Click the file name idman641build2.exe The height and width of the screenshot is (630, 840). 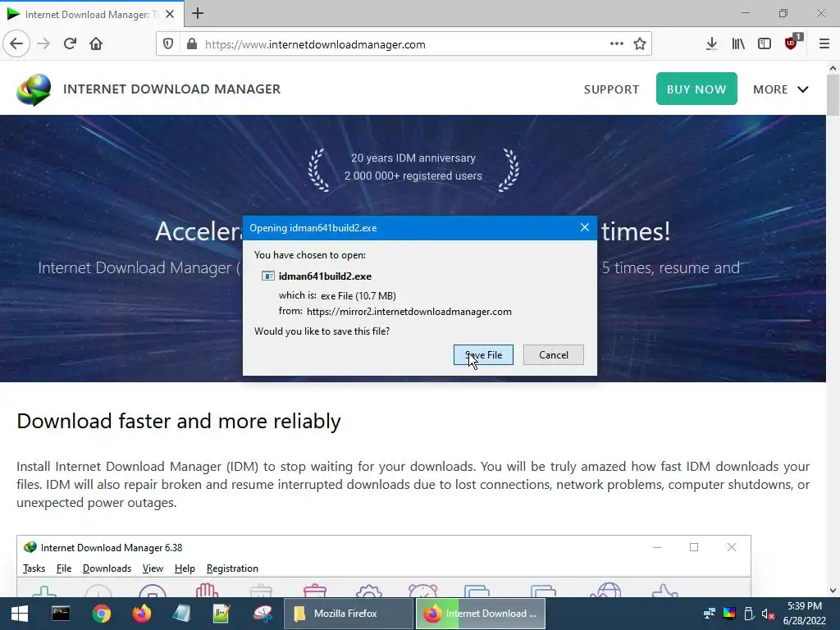point(325,276)
